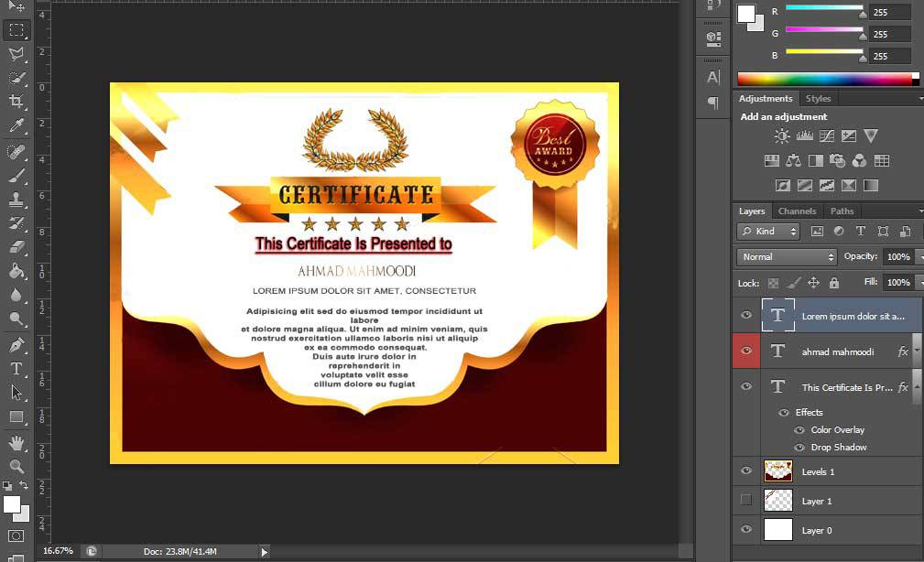
Task: Open the Opacity value dropdown
Action: (x=918, y=257)
